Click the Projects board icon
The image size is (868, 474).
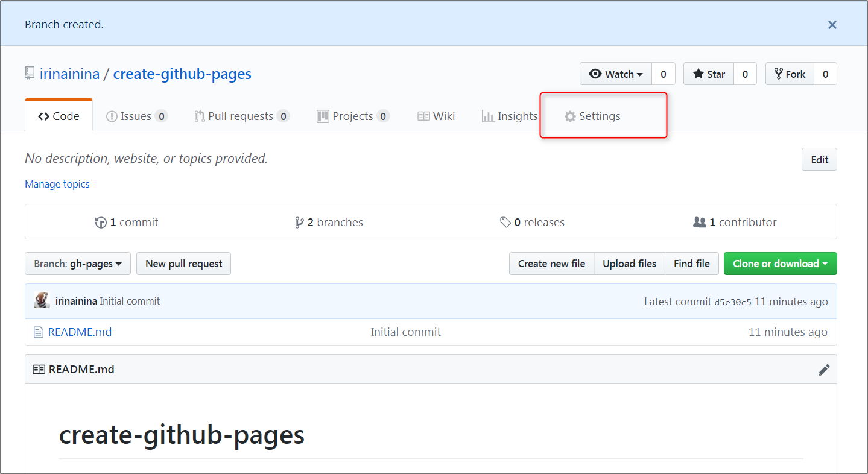323,116
